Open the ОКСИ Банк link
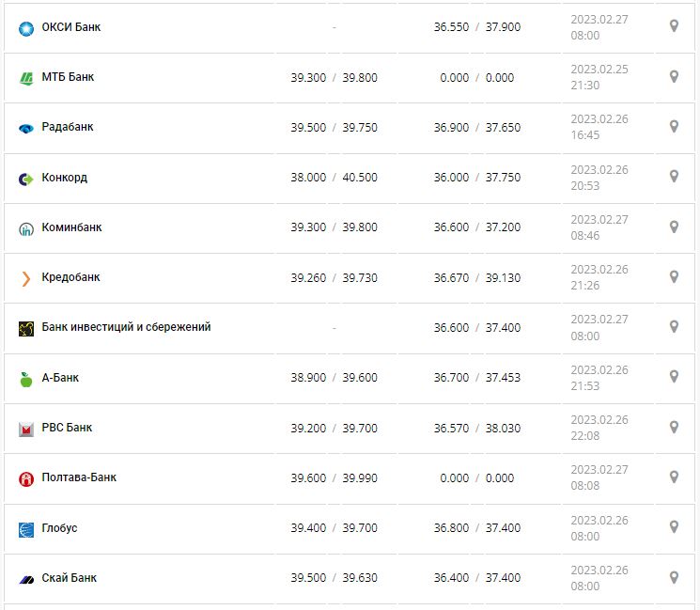 71,27
